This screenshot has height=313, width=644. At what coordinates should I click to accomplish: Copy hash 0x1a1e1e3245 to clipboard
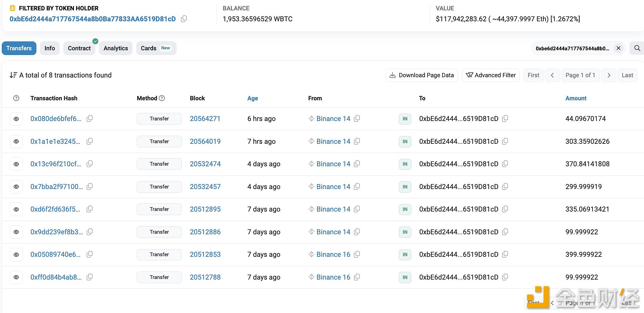(90, 141)
